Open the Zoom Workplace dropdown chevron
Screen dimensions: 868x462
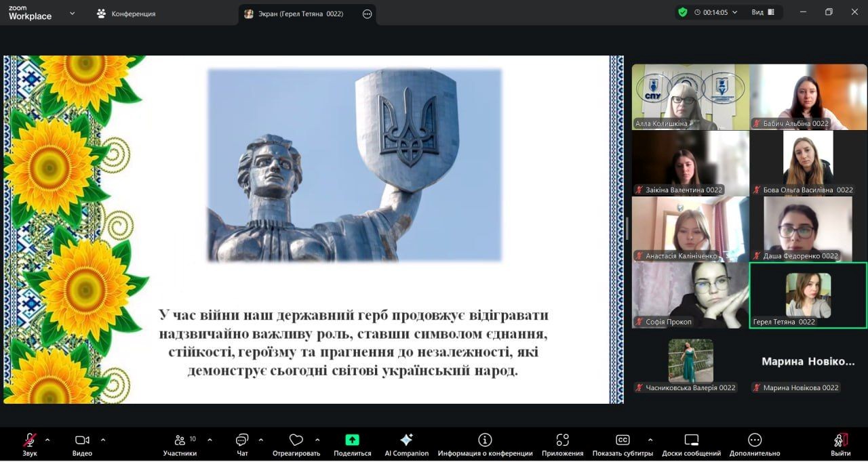(72, 13)
